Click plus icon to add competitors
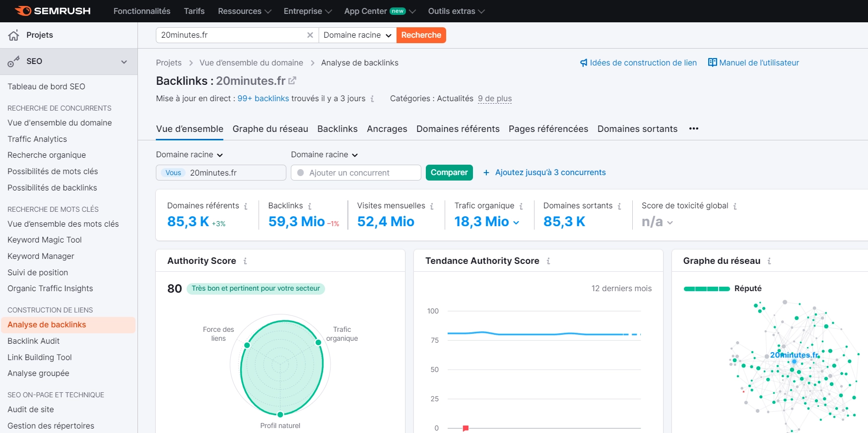 coord(486,173)
